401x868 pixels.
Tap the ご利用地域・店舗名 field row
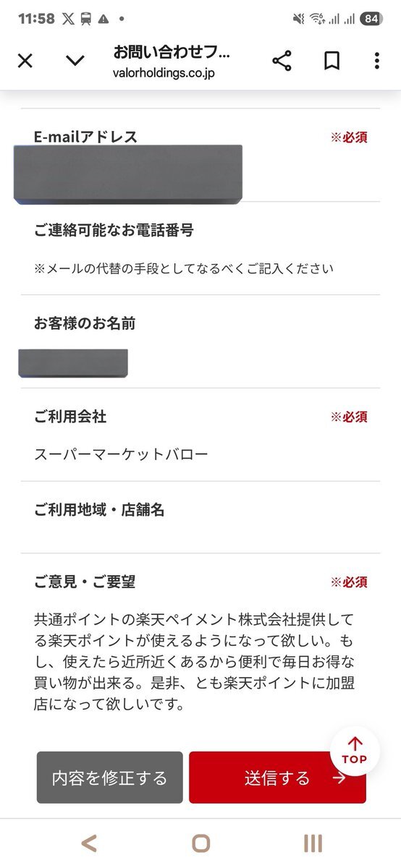click(x=200, y=517)
